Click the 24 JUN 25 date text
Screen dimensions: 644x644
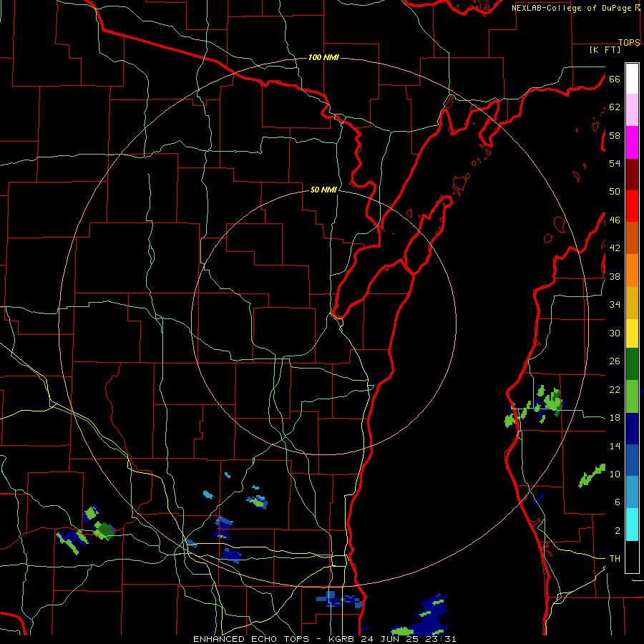pos(391,639)
